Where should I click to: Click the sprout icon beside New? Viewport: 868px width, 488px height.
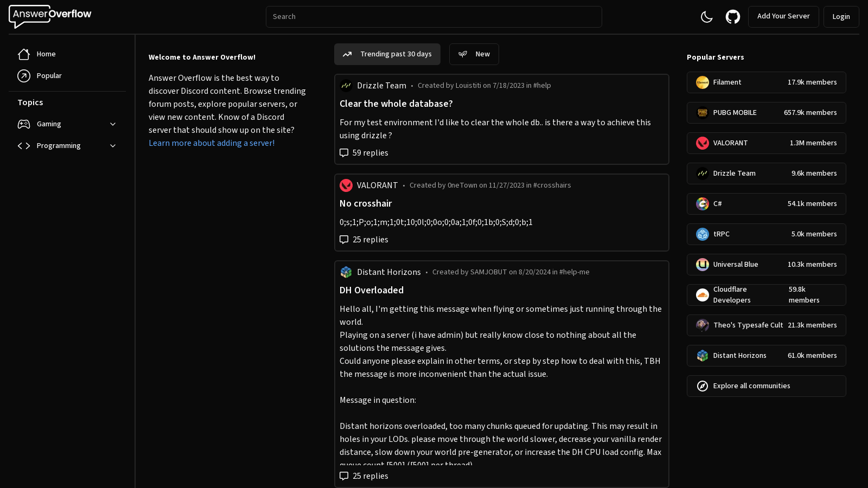(463, 54)
